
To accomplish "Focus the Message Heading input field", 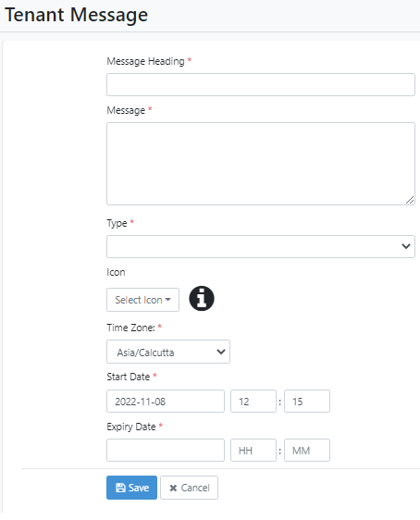I will pos(261,85).
